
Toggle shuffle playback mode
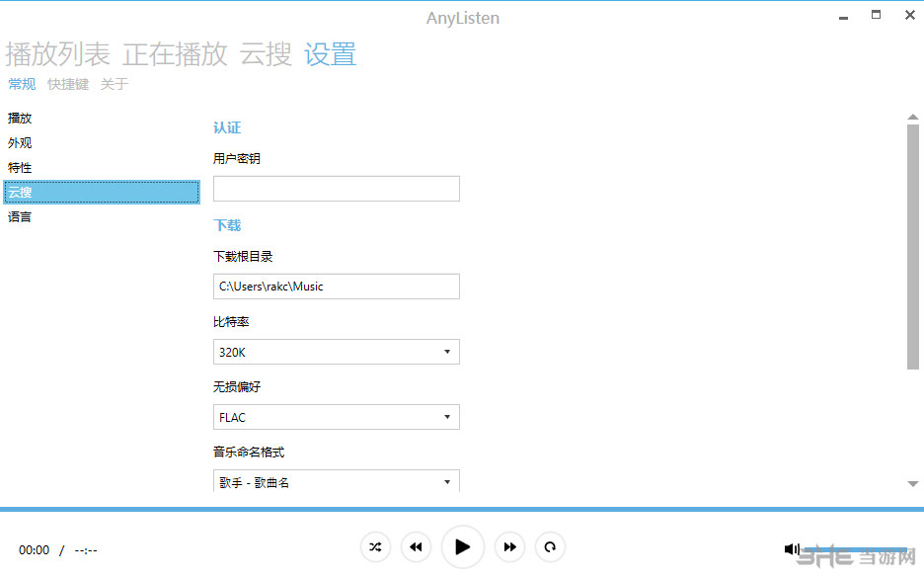(x=375, y=547)
